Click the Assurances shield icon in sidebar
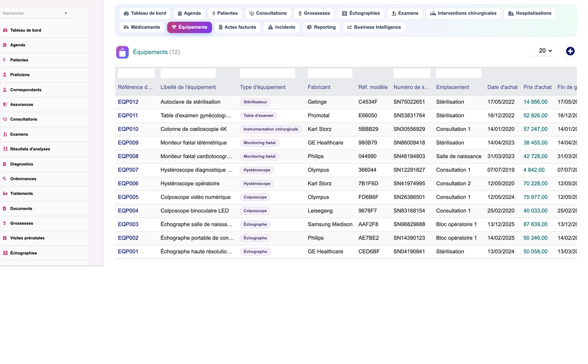 pyautogui.click(x=5, y=105)
